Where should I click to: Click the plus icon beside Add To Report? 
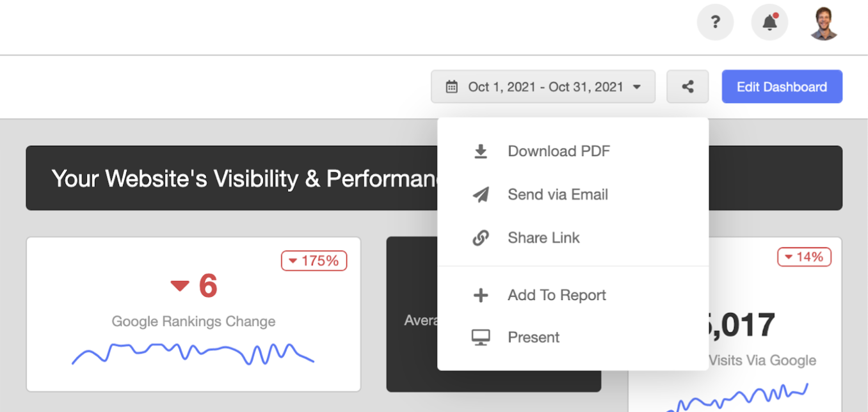pos(480,295)
